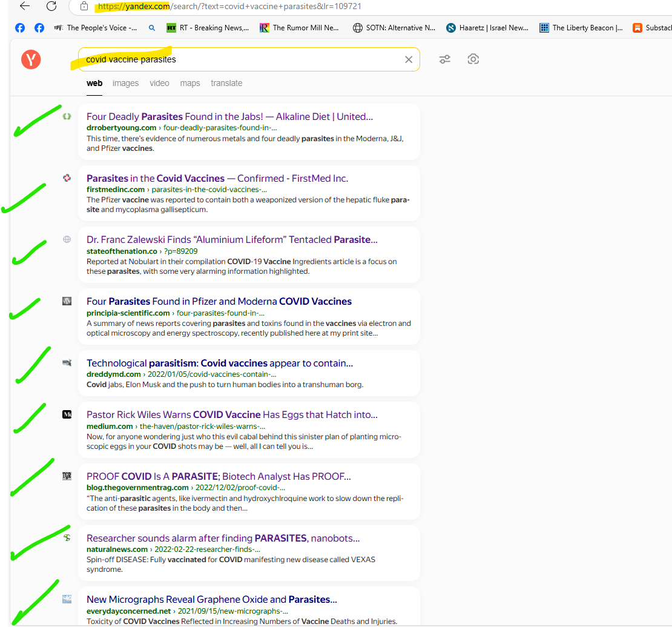Open Dr. Franc Zalewski Aluminium Lifeform result
The width and height of the screenshot is (672, 627).
232,240
